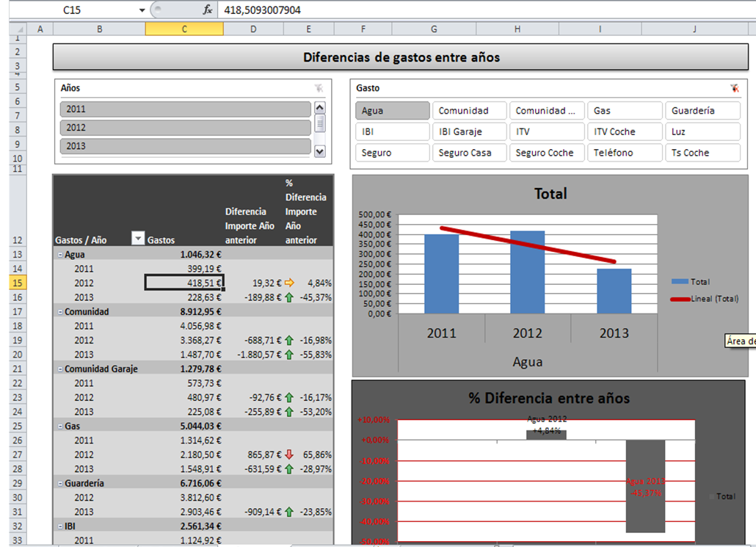Collapse the Comunidad group in the pivot table
Screen dimensions: 756x547
point(59,312)
